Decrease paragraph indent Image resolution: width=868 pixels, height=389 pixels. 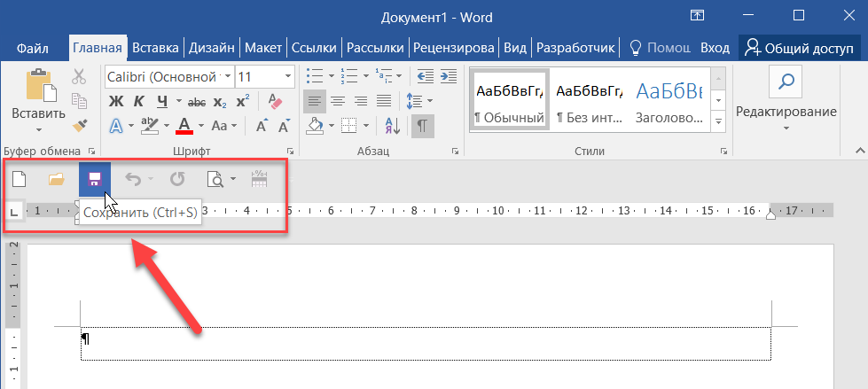pos(426,76)
